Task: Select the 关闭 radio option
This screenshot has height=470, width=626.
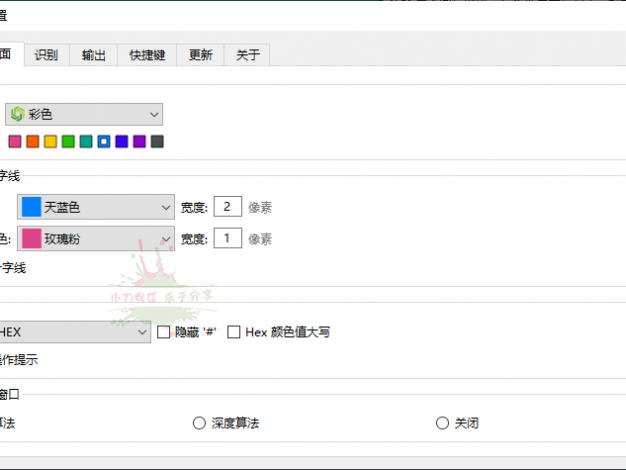Action: click(442, 423)
